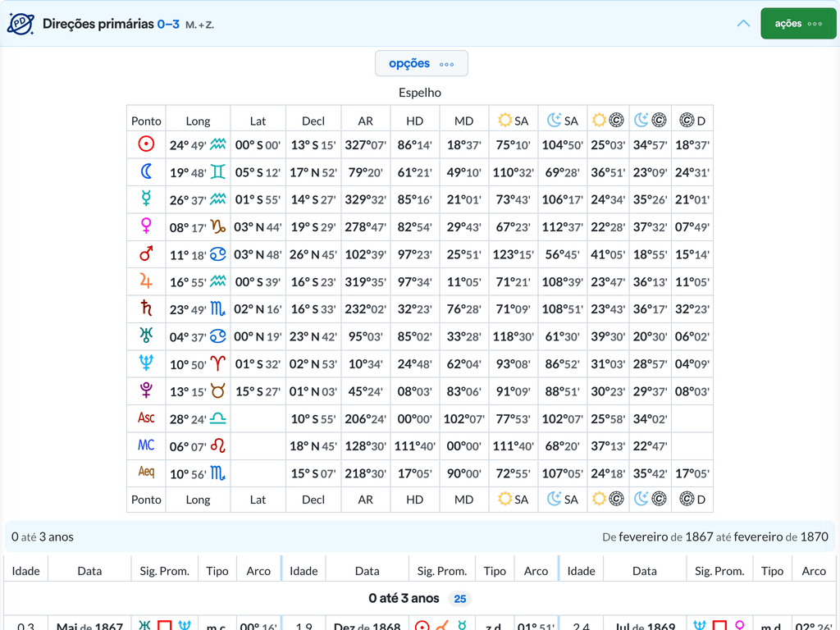
Task: Click the Moon crescent symbol row
Action: click(x=146, y=171)
